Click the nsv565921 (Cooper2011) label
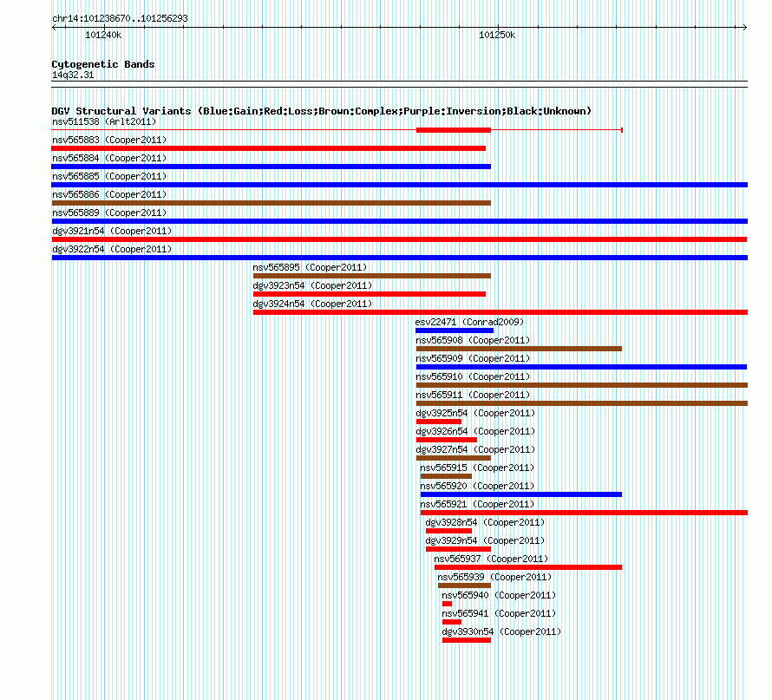The height and width of the screenshot is (700, 772). 477,504
